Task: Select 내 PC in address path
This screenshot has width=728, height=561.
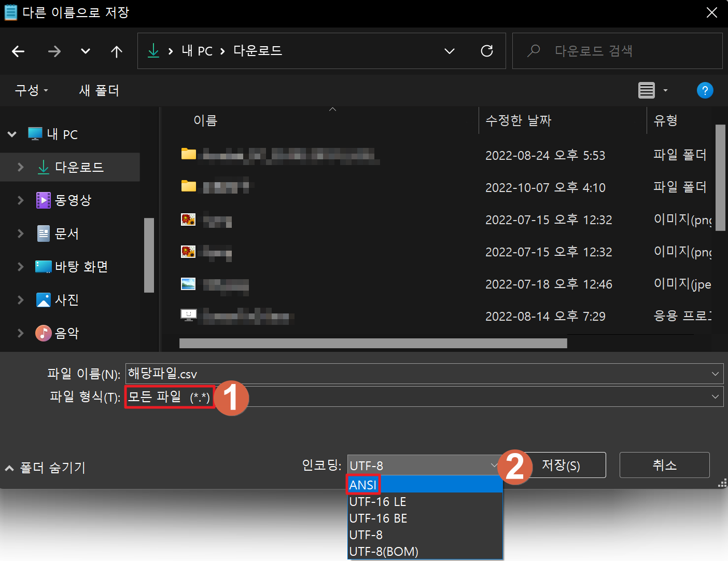Action: 197,51
